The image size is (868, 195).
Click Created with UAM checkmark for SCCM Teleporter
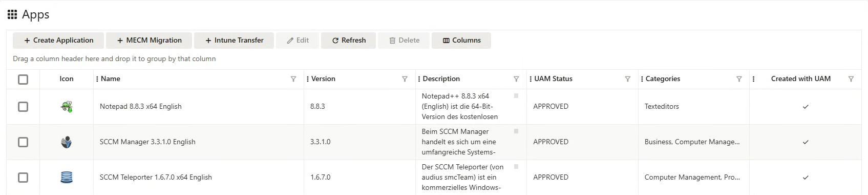[x=806, y=178]
